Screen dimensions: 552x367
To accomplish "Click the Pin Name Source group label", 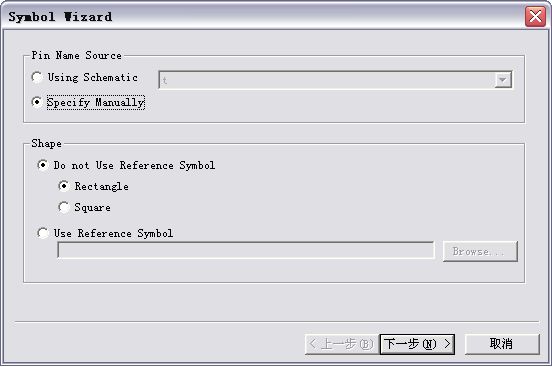I will (x=76, y=55).
